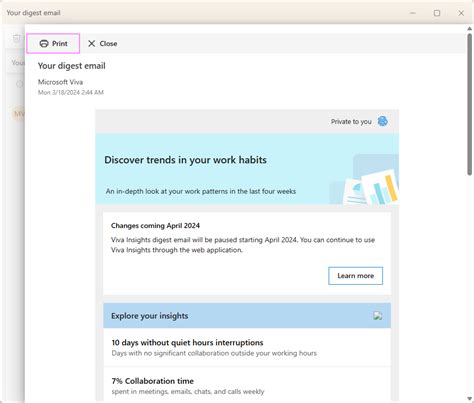474x403 pixels.
Task: Click the "Your digest email" subject heading
Action: (x=72, y=66)
